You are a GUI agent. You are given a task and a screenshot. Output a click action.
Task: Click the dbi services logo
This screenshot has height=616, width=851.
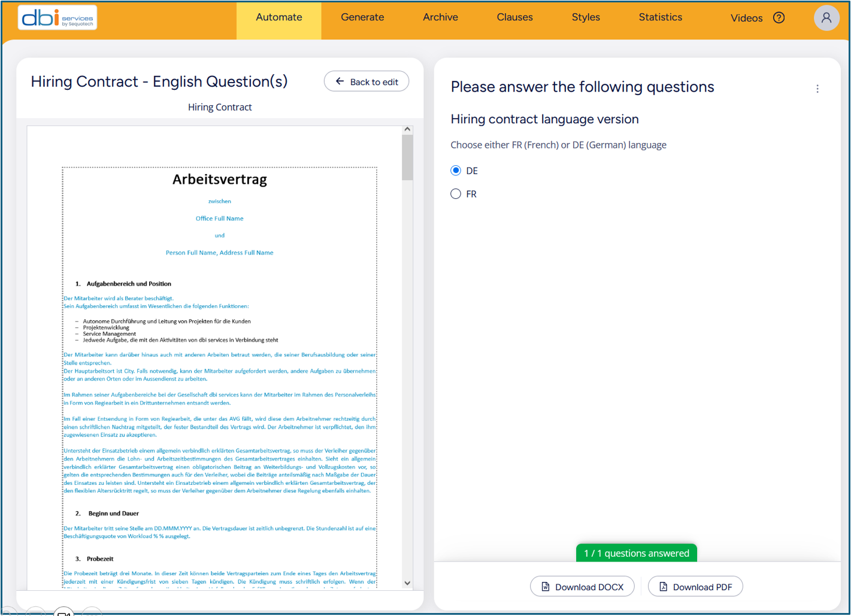(x=57, y=18)
